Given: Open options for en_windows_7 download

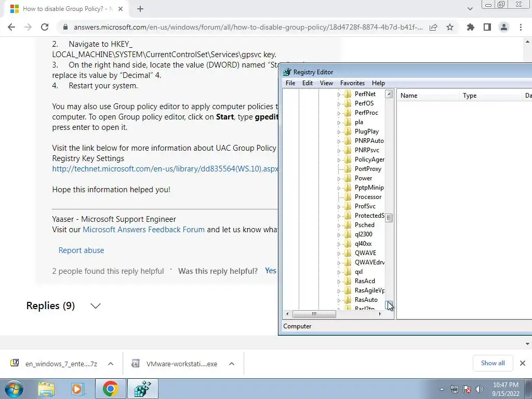Looking at the screenshot, I should (111, 364).
